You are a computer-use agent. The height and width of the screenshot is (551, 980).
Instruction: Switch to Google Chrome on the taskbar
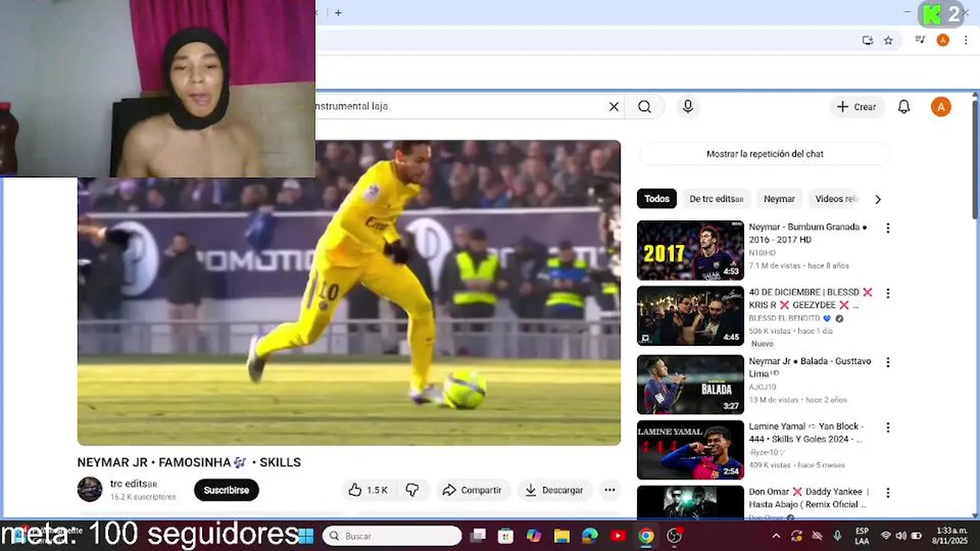646,536
